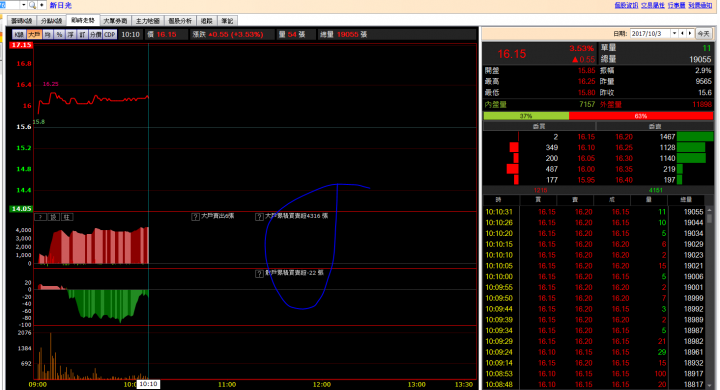Click the green 37% inner volume bar

point(526,116)
